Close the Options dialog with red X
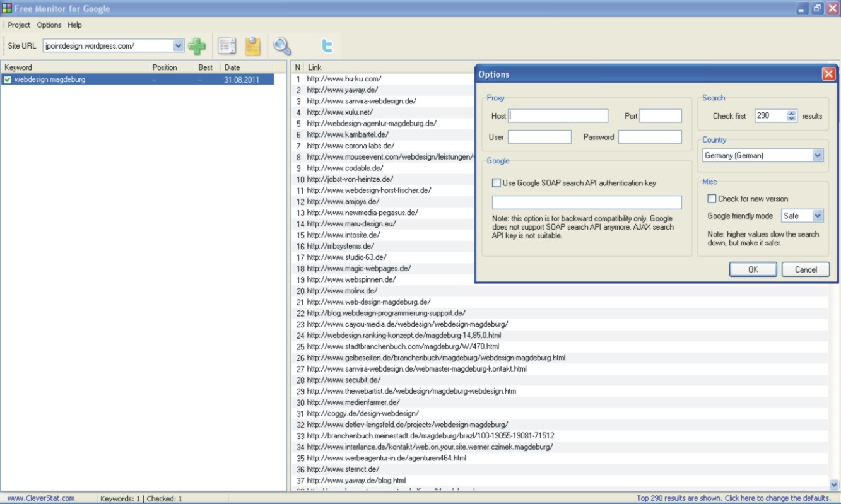This screenshot has height=504, width=841. click(828, 74)
